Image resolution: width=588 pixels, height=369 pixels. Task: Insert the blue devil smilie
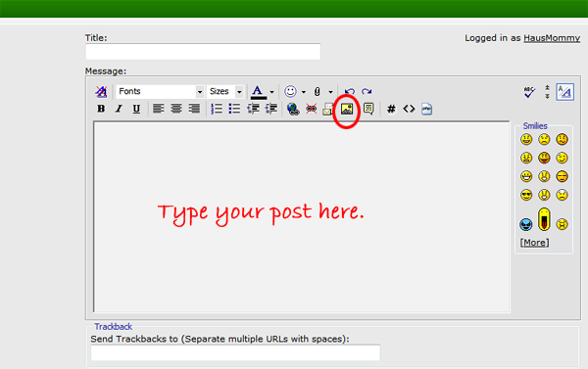526,224
